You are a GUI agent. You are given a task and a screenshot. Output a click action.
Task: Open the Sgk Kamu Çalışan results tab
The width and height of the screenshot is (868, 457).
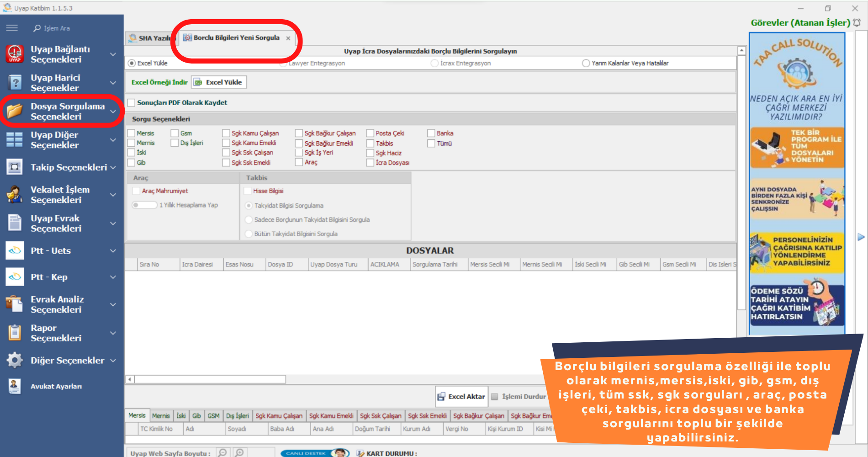[x=279, y=416]
